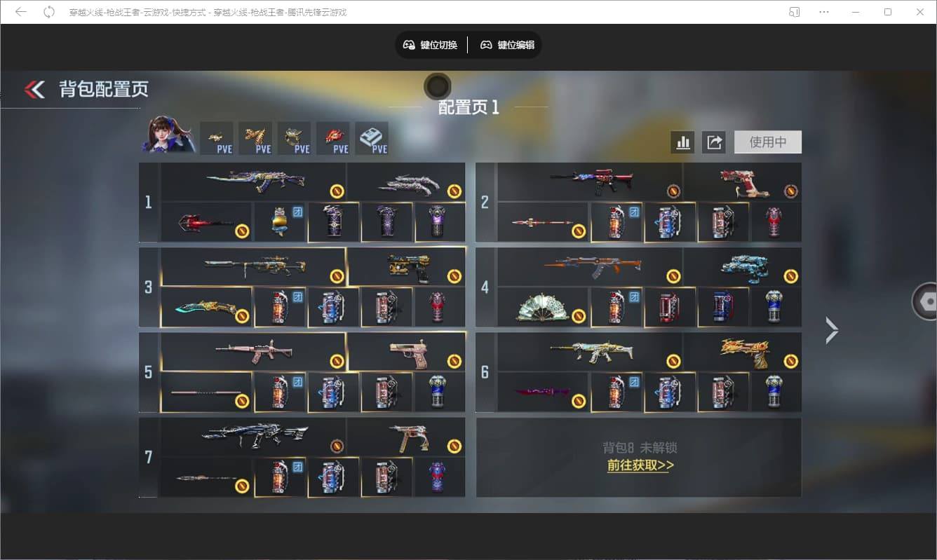Select backpack 3 gold sniper rifle
Viewport: 937px width, 560px height.
point(253,267)
